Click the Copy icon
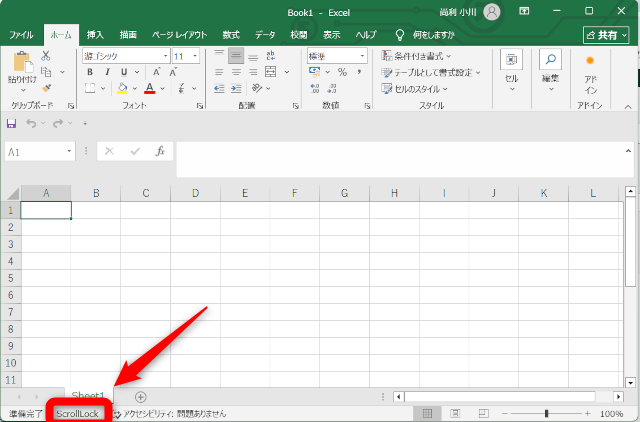This screenshot has height=422, width=640. [x=46, y=72]
